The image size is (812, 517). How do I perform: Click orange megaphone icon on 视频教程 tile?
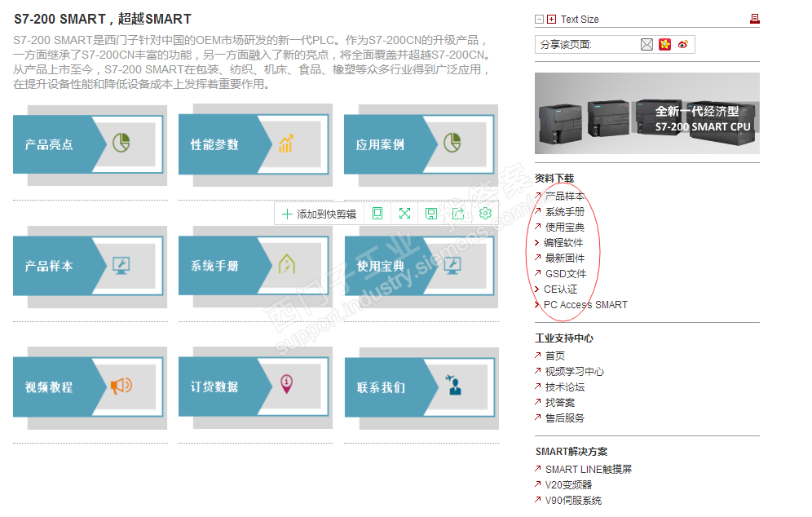[x=121, y=386]
